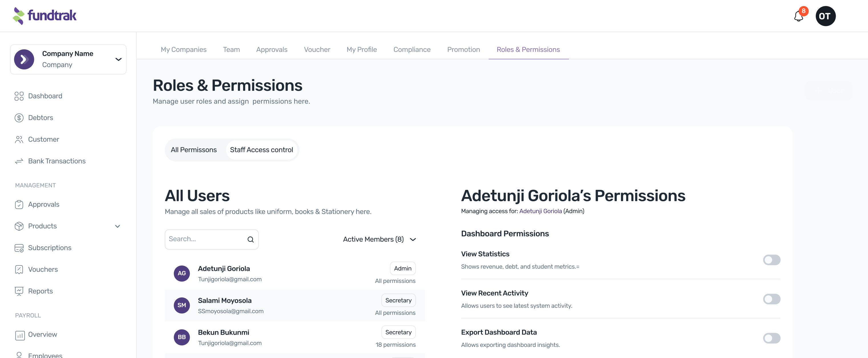Select the All Permissons tab
The height and width of the screenshot is (358, 868).
(194, 150)
